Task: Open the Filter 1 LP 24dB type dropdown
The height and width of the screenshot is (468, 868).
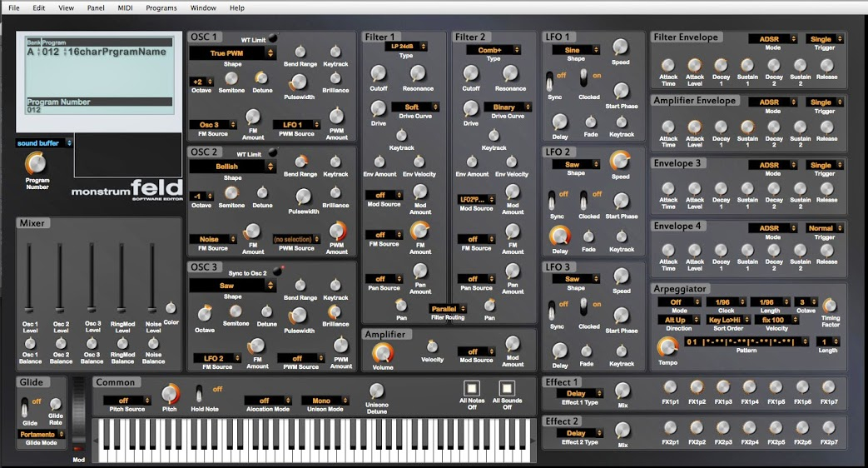Action: coord(406,46)
